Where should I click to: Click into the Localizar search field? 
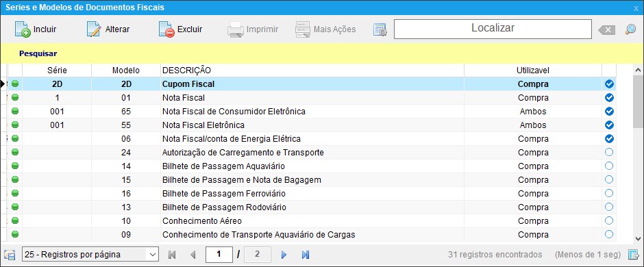(x=493, y=29)
